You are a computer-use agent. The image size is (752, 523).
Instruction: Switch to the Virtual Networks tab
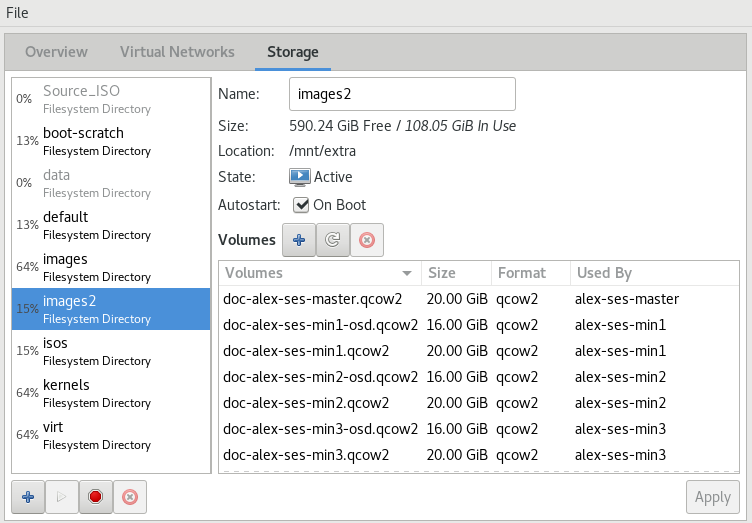(x=177, y=52)
